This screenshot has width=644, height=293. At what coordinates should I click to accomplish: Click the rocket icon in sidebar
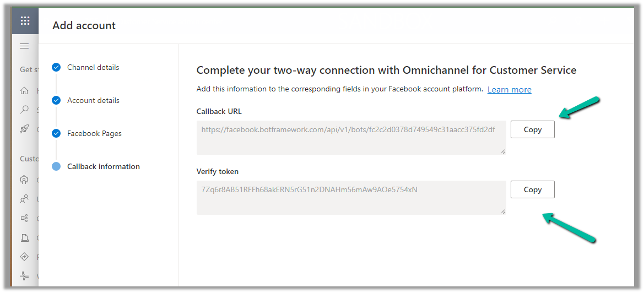click(x=24, y=129)
